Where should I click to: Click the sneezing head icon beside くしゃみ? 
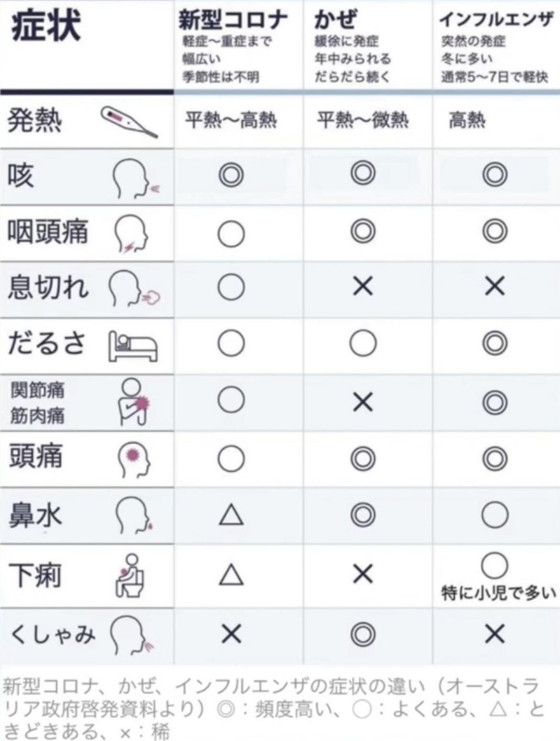pos(132,635)
